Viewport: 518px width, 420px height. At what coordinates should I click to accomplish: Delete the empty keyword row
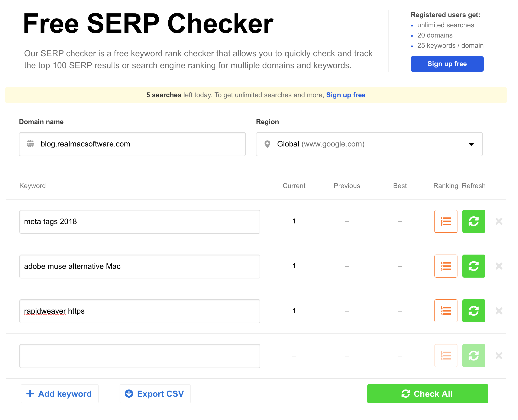coord(499,355)
